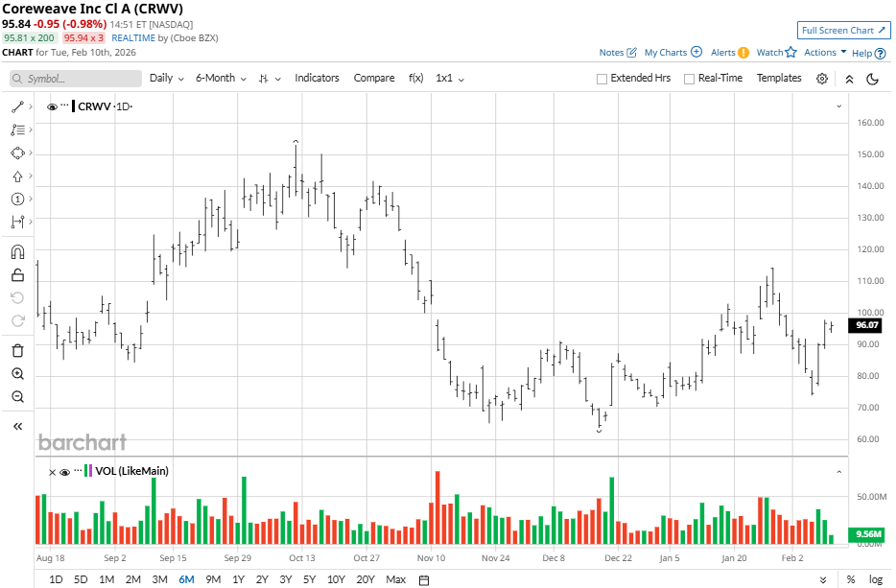Enable Real-Time checkbox
The image size is (896, 588).
click(x=689, y=79)
